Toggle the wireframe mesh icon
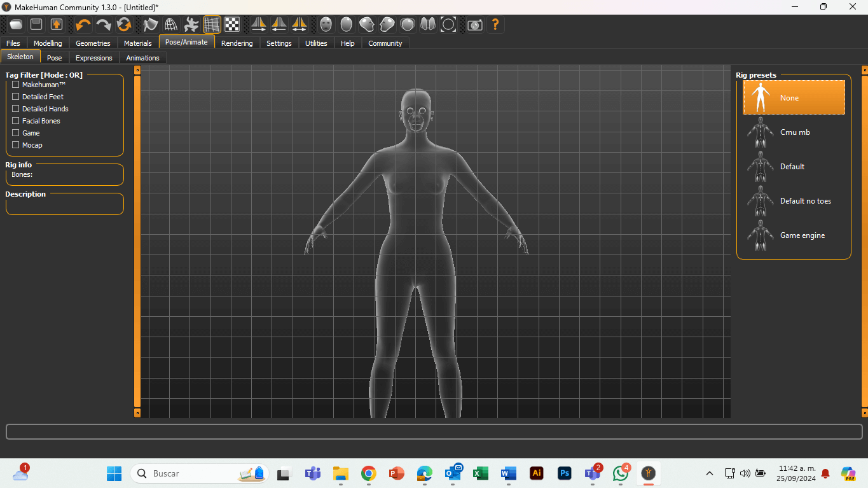868x488 pixels. 171,25
